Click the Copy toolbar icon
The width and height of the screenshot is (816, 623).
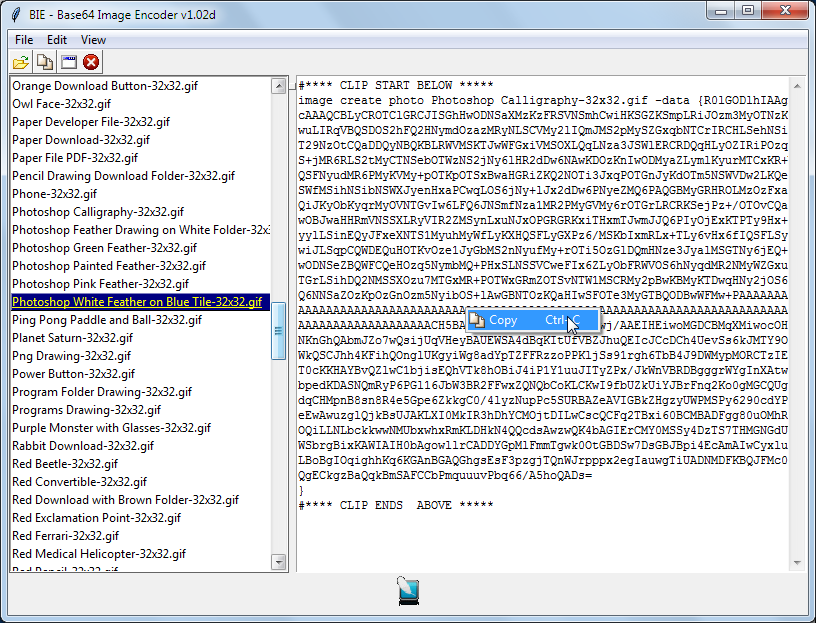point(44,61)
